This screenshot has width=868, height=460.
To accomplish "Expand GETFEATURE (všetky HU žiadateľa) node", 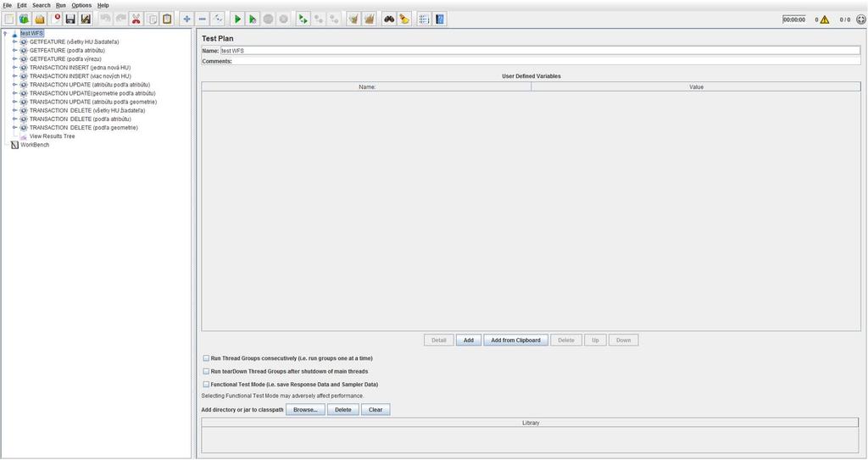I will (15, 42).
